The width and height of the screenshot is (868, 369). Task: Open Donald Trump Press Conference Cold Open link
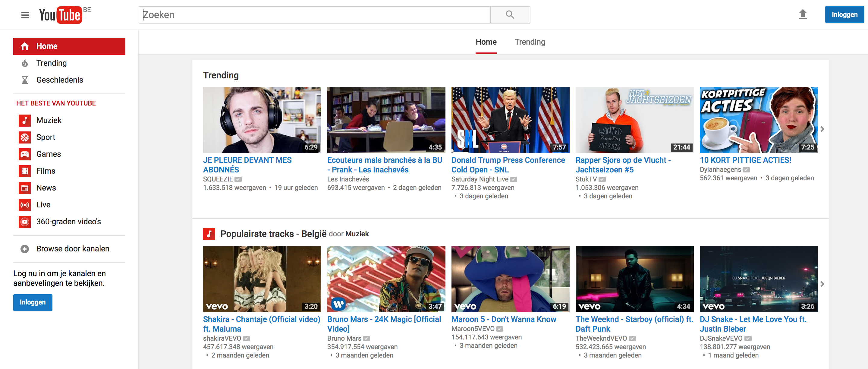[x=508, y=165]
